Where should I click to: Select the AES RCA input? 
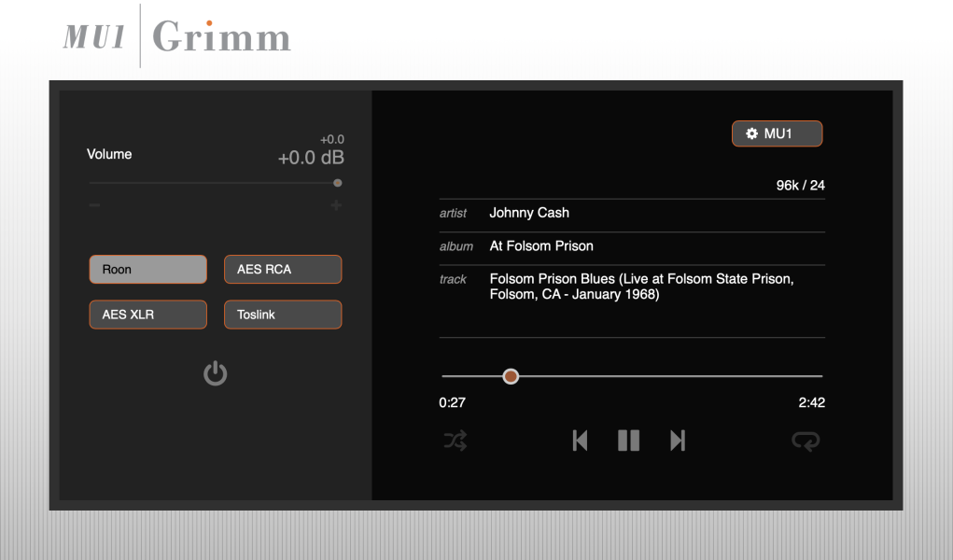click(x=283, y=270)
